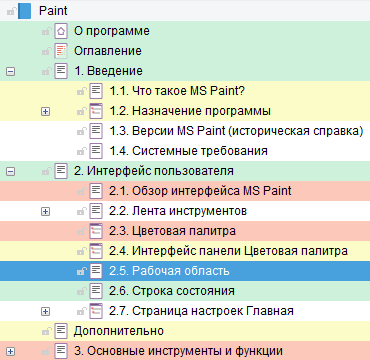The width and height of the screenshot is (370, 360).
Task: Open topic 1.3. Версии MS Paint (историческая справка)
Action: pyautogui.click(x=236, y=131)
